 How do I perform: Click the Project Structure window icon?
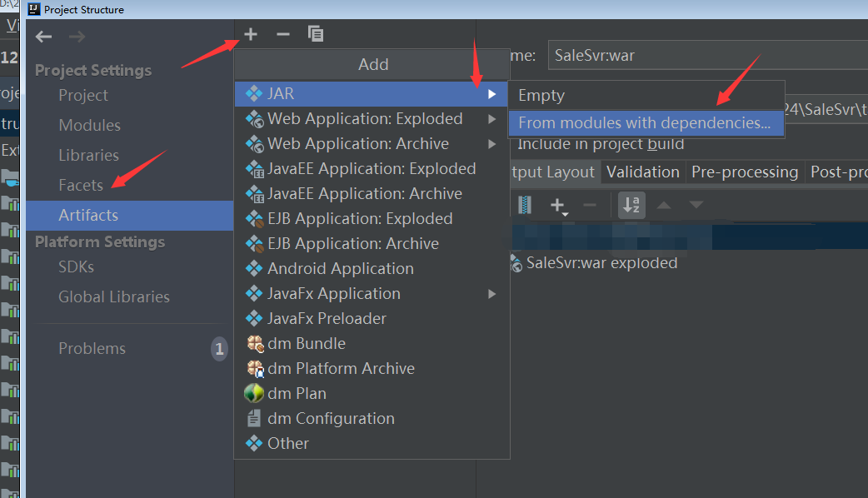coord(34,9)
